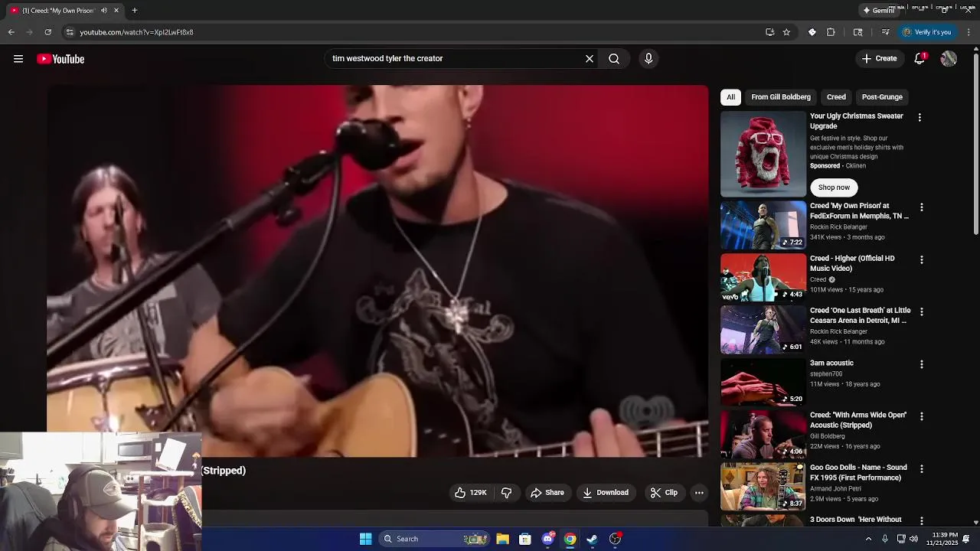The image size is (980, 551).
Task: Download the video
Action: [606, 493]
